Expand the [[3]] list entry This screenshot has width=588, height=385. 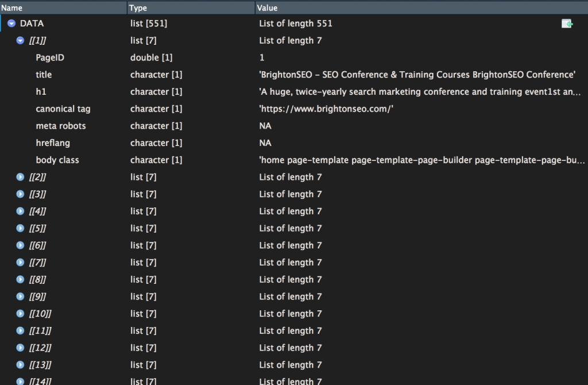[21, 194]
